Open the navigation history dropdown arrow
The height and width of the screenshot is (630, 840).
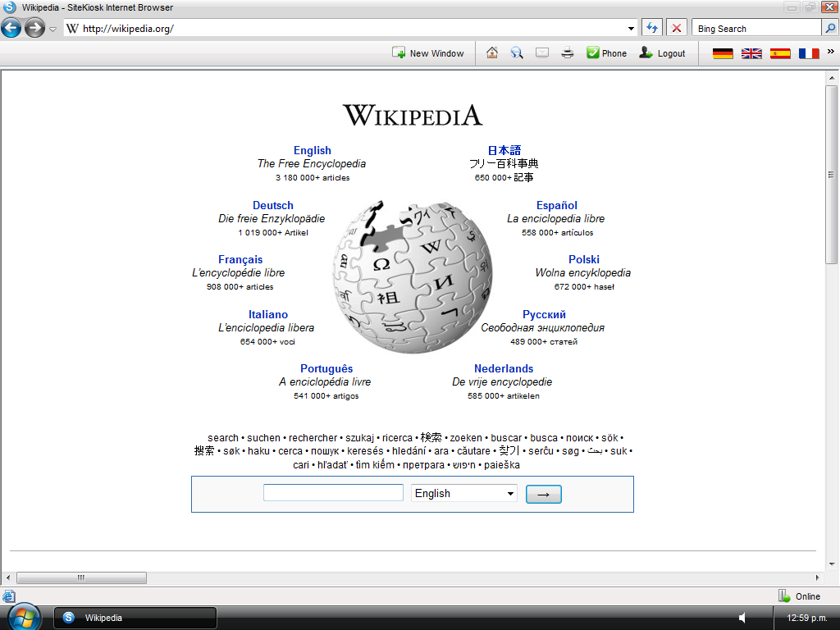(x=52, y=29)
